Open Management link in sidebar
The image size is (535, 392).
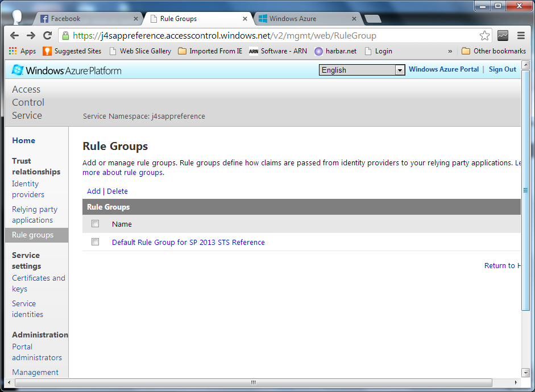point(35,372)
